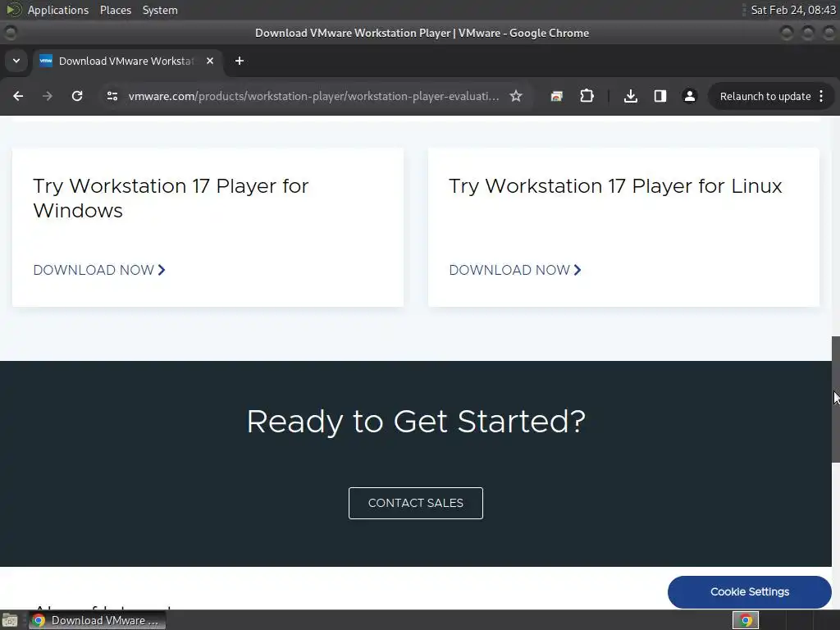Click Try Workstation 17 Player for Windows heading

point(171,199)
